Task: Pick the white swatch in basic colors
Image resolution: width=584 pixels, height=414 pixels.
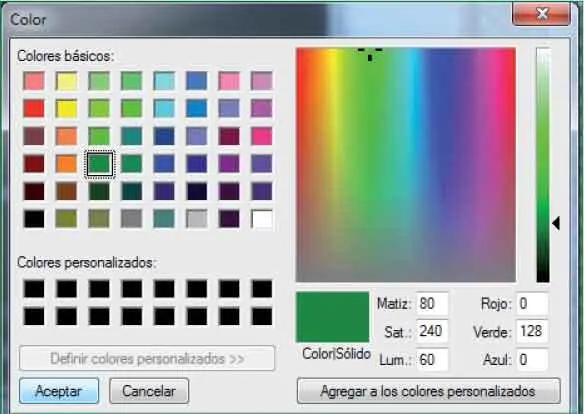Action: pos(262,219)
